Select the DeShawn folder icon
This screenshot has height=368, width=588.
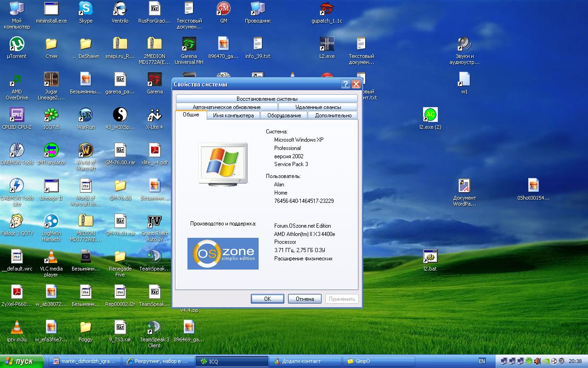click(85, 48)
